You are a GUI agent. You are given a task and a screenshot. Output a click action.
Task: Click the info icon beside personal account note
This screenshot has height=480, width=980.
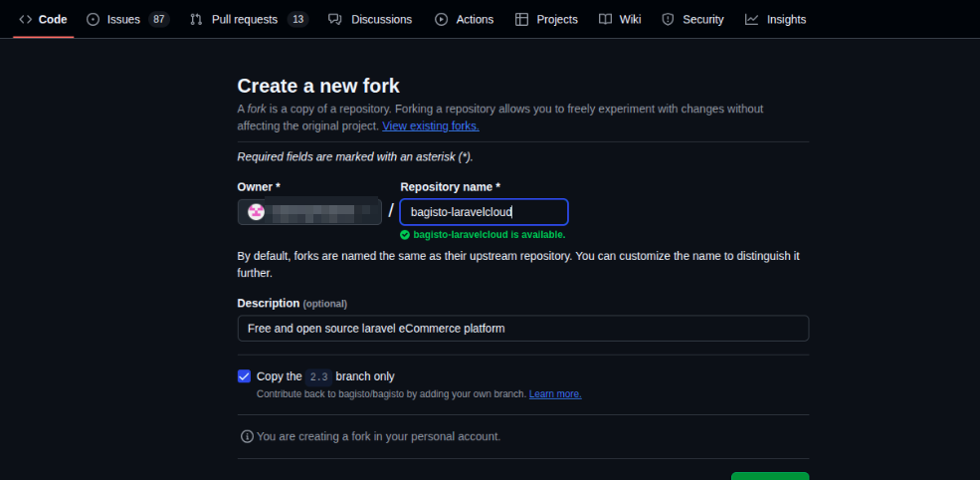coord(247,436)
